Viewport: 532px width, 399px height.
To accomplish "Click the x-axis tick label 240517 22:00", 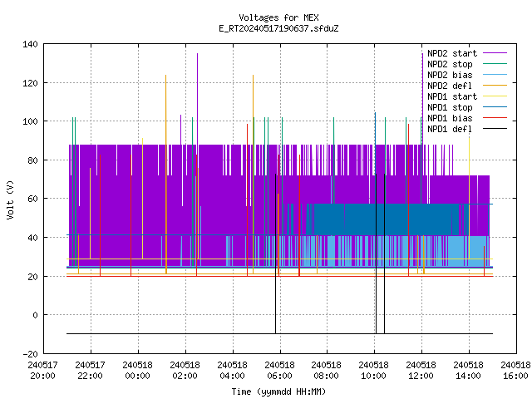I will pyautogui.click(x=91, y=371).
